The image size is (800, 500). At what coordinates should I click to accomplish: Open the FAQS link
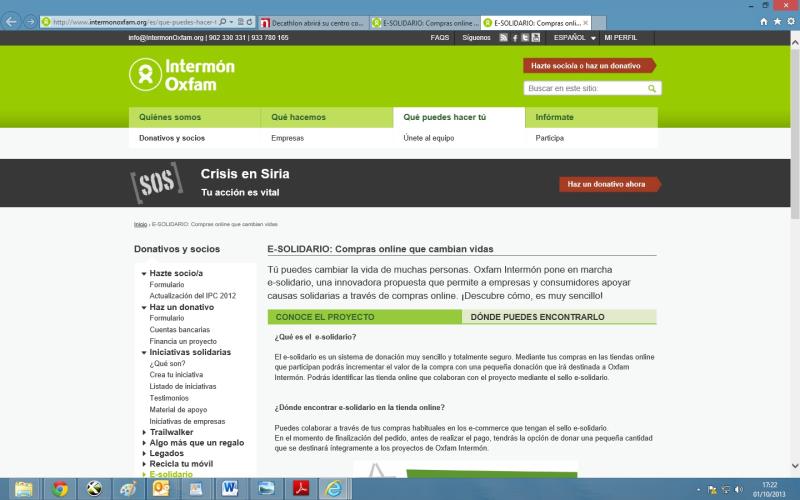click(439, 38)
